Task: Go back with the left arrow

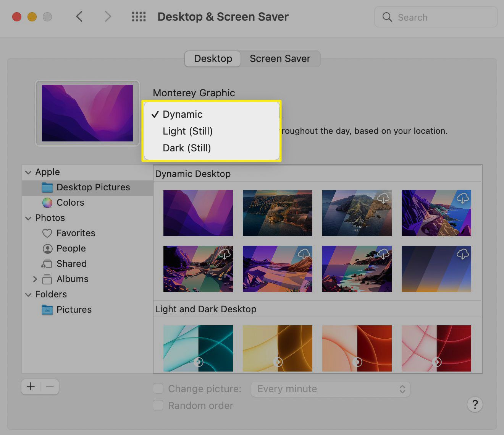Action: click(79, 17)
